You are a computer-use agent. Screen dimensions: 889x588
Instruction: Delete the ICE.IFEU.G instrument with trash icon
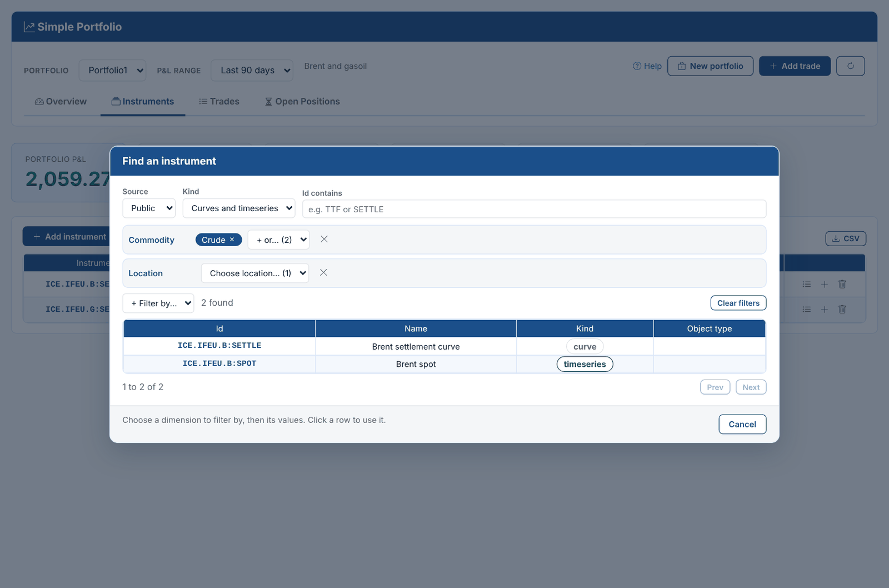coord(842,309)
